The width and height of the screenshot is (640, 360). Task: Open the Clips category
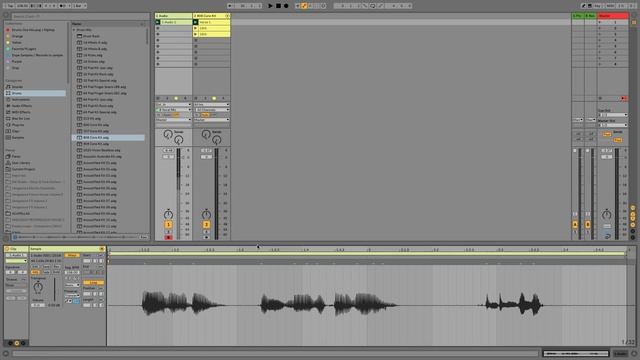click(x=16, y=131)
